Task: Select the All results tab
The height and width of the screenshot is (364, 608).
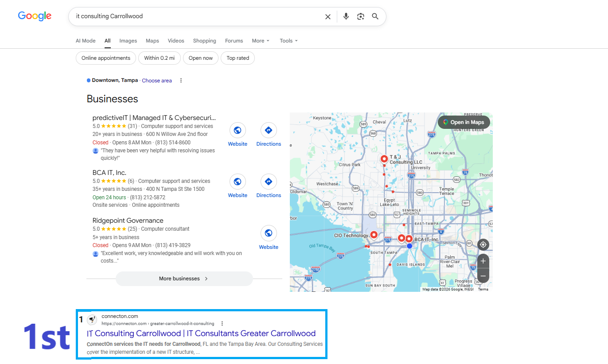Action: (108, 41)
